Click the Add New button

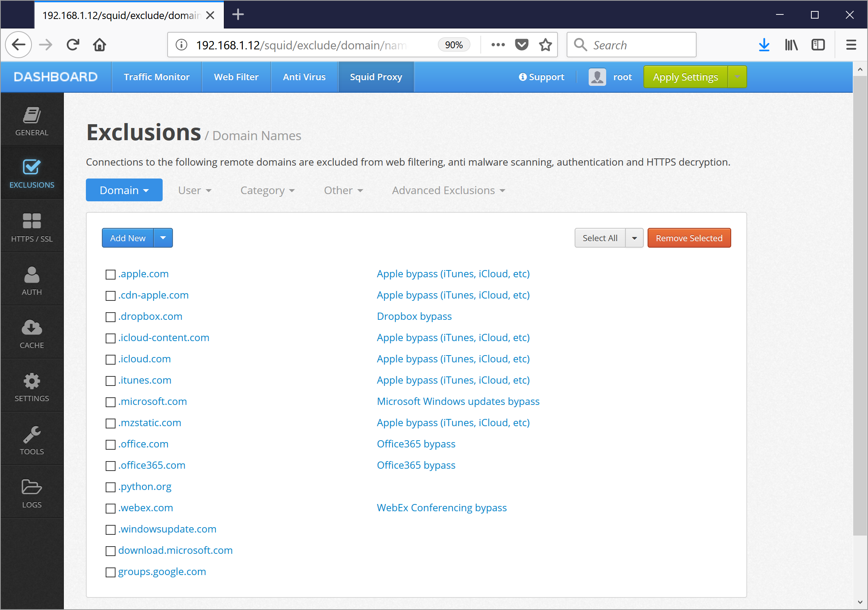(128, 238)
